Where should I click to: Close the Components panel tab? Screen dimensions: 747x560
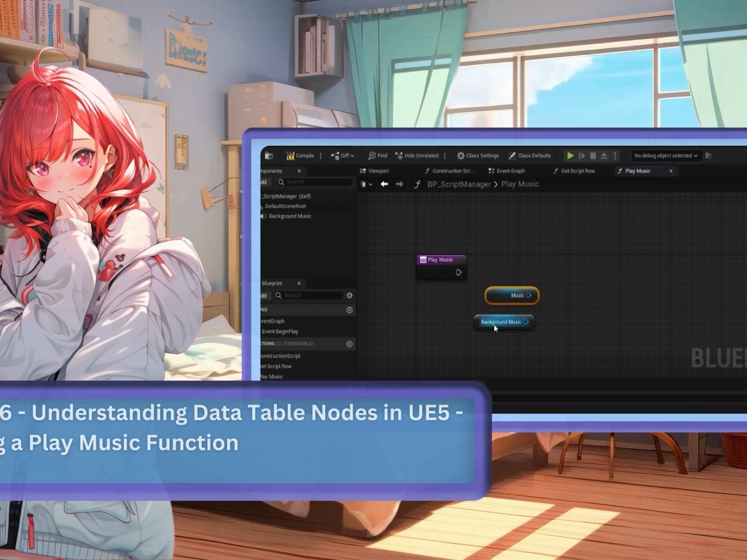[x=299, y=171]
